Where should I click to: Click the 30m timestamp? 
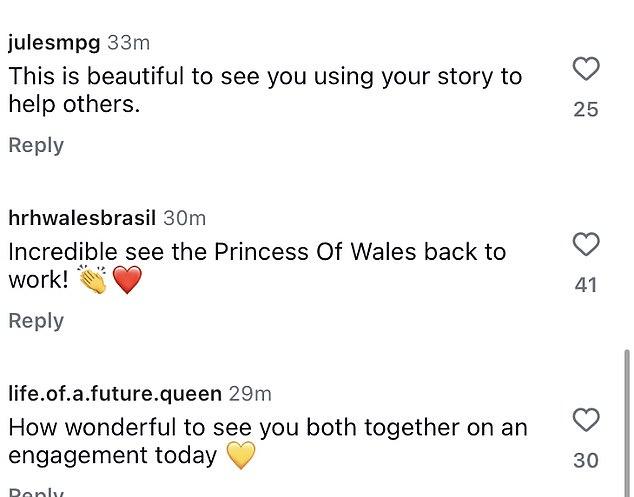tap(184, 218)
